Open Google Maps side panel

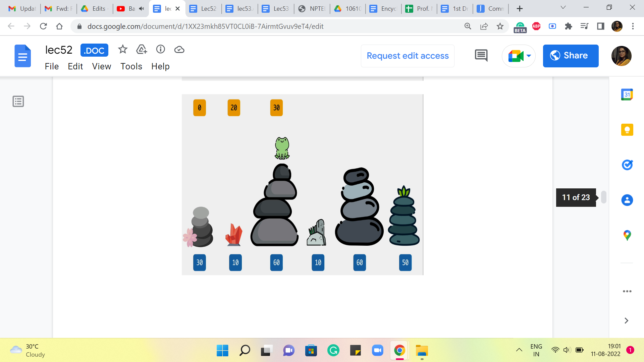click(x=627, y=235)
